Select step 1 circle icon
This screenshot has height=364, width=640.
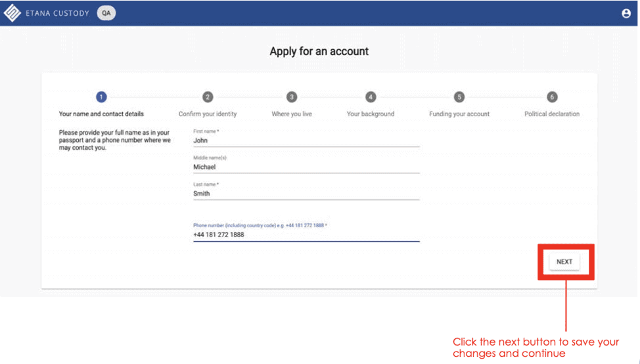101,97
